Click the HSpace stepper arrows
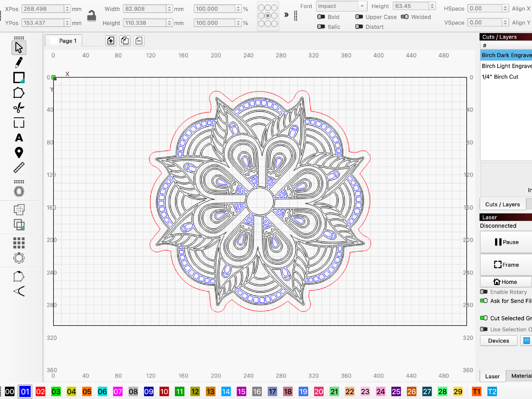The image size is (532, 399). tap(505, 9)
